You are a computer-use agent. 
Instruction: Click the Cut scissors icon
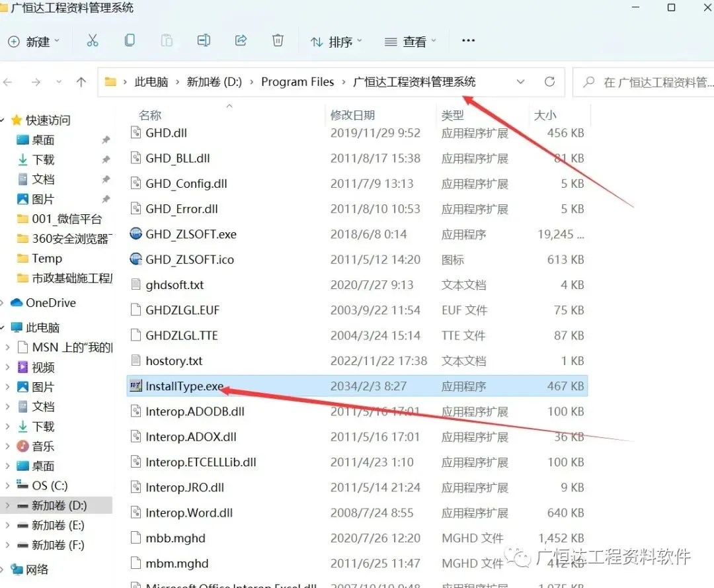pos(93,40)
